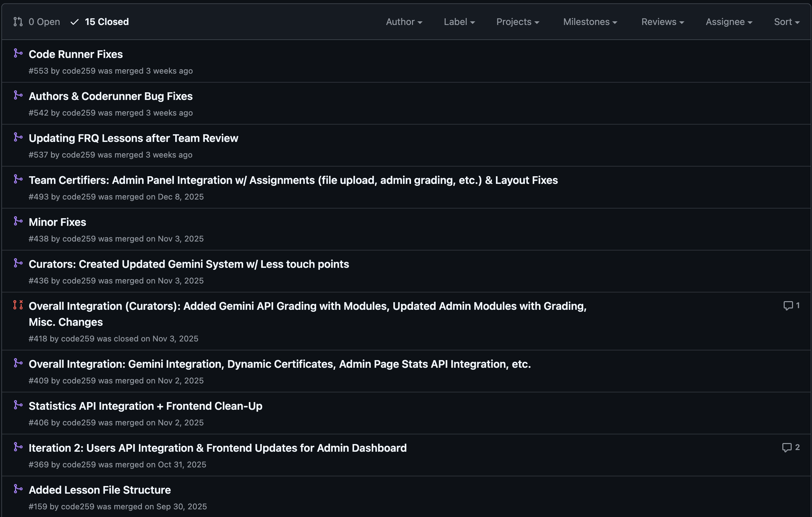
Task: Click the code259 author link on #553
Action: point(79,71)
